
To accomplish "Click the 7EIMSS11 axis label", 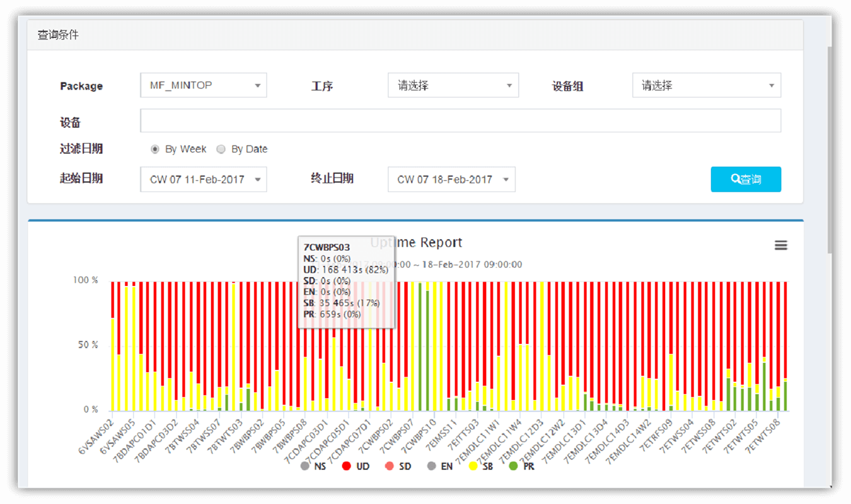I will pos(440,434).
